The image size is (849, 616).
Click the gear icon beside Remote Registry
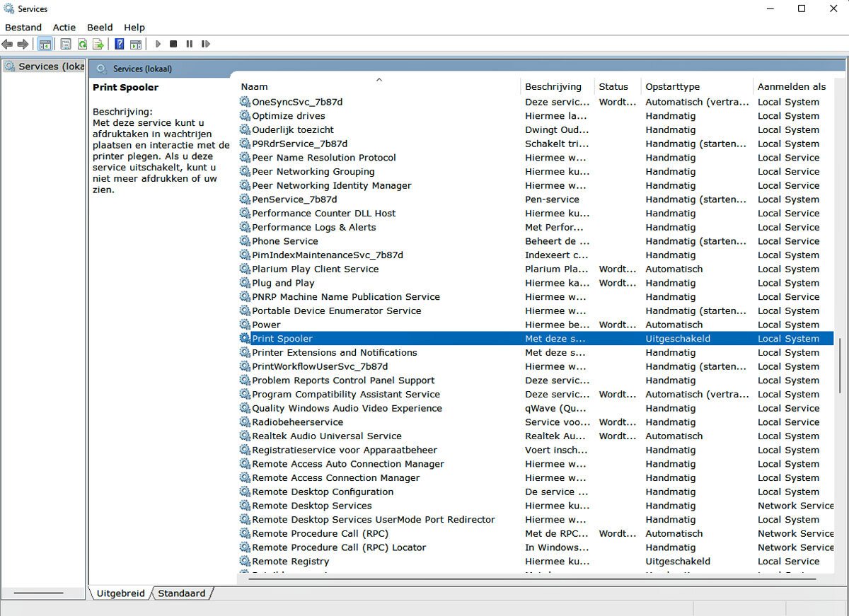245,562
